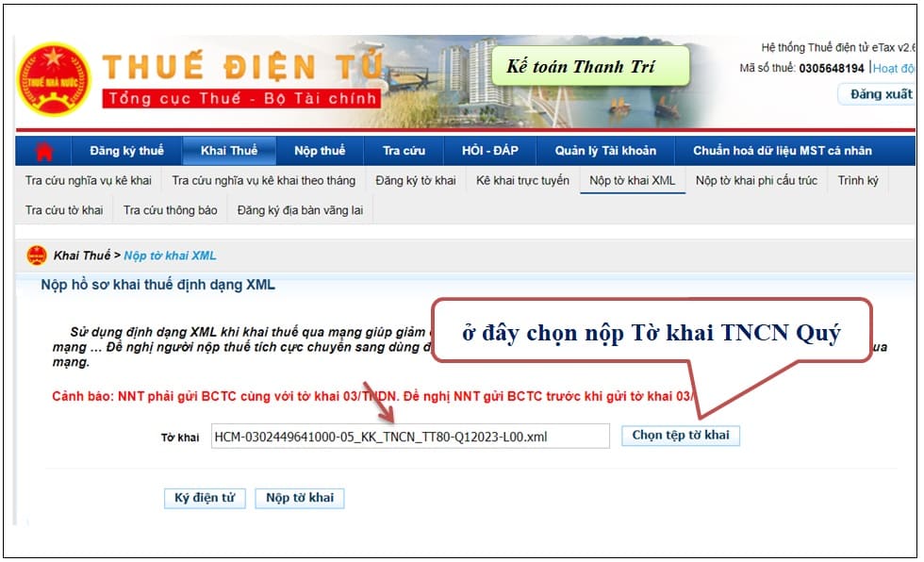Click the Đăng xuất logout button
Image resolution: width=924 pixels, height=562 pixels.
click(880, 94)
